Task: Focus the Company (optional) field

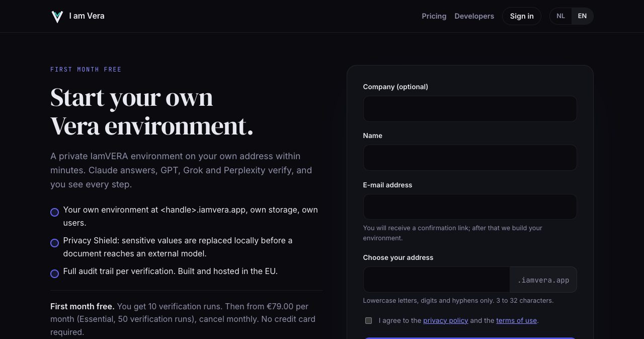Action: (x=470, y=109)
